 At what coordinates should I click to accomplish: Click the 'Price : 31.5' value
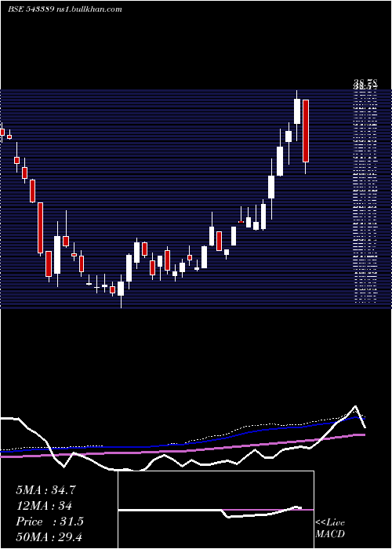point(49,522)
